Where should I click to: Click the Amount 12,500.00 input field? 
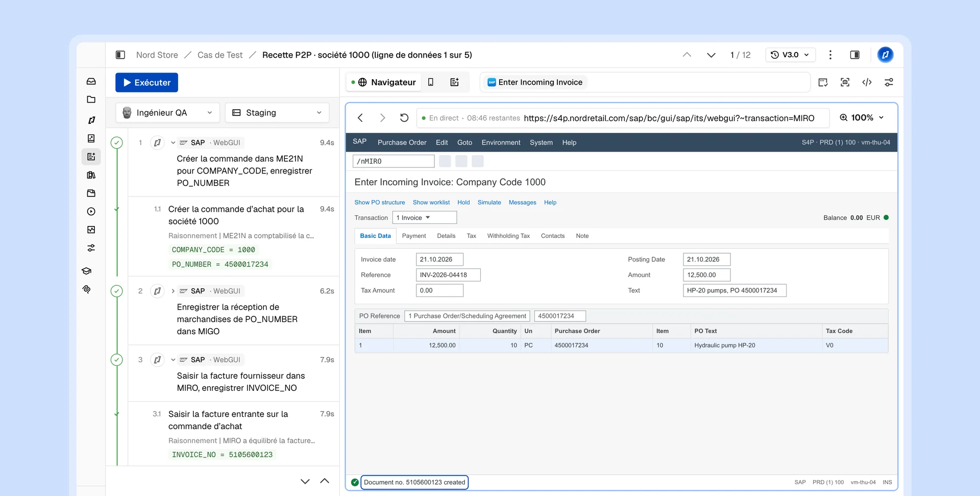[x=706, y=275]
